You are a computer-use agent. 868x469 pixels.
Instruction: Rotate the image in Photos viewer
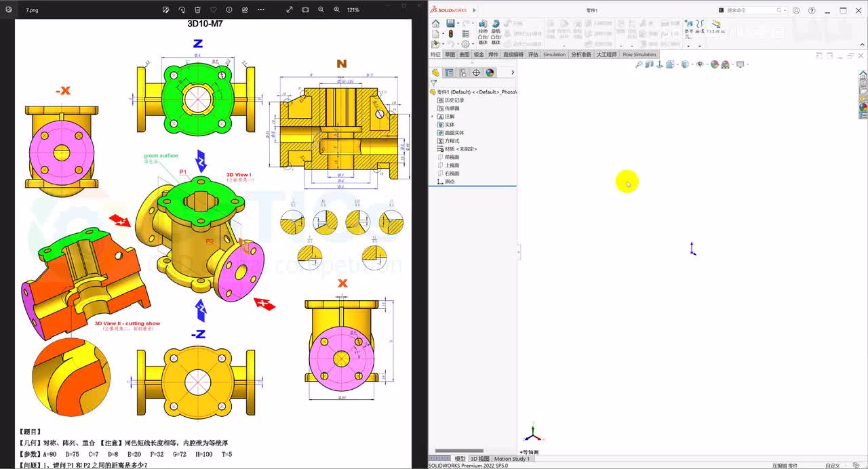(182, 10)
